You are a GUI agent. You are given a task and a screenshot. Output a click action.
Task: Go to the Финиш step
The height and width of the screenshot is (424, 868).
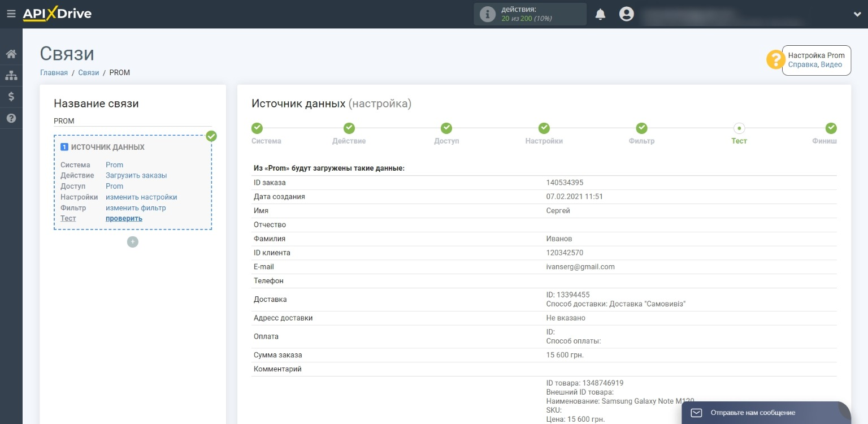pyautogui.click(x=824, y=141)
